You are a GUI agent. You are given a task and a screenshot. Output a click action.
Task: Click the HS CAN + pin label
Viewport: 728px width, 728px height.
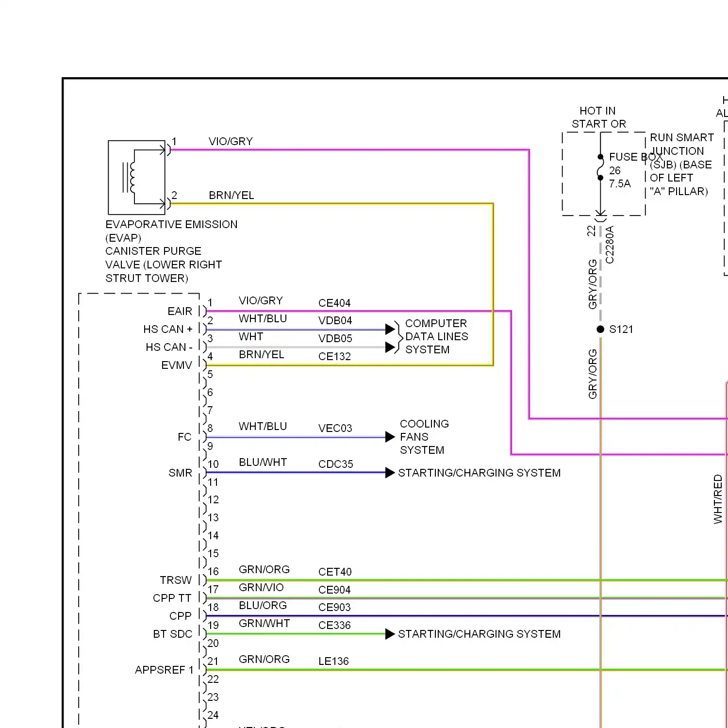pos(168,329)
